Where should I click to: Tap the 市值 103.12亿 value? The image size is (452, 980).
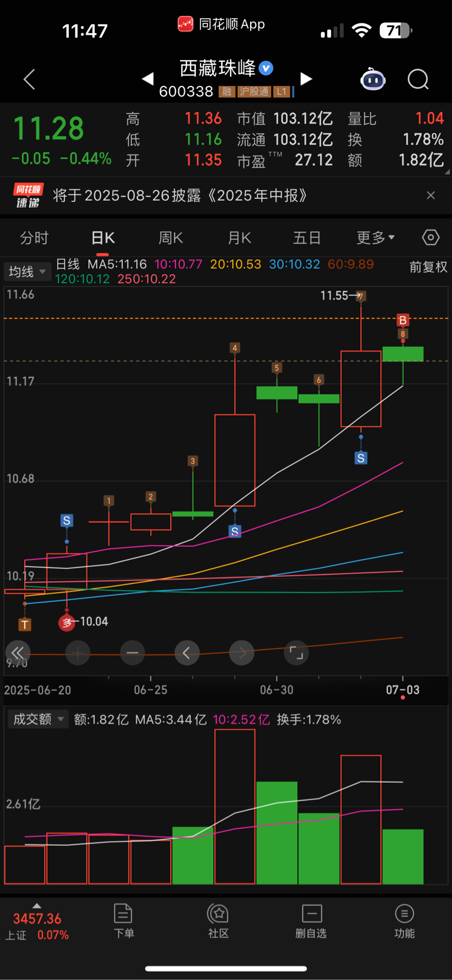click(x=303, y=119)
